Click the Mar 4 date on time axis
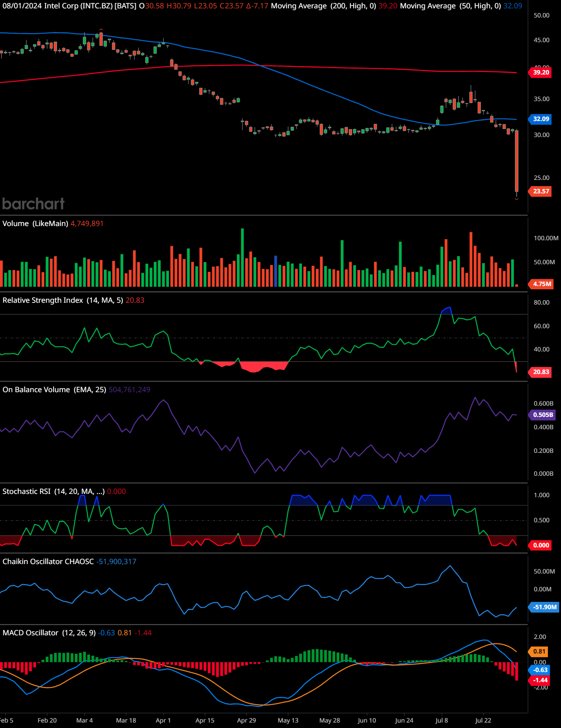Image resolution: width=561 pixels, height=728 pixels. [85, 720]
